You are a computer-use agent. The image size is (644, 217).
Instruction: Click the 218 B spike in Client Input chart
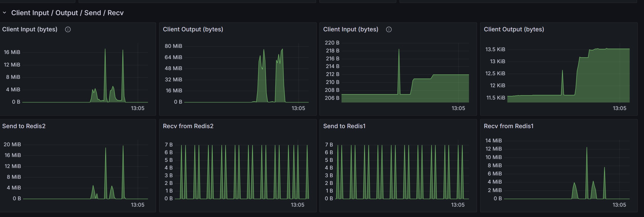tap(399, 50)
